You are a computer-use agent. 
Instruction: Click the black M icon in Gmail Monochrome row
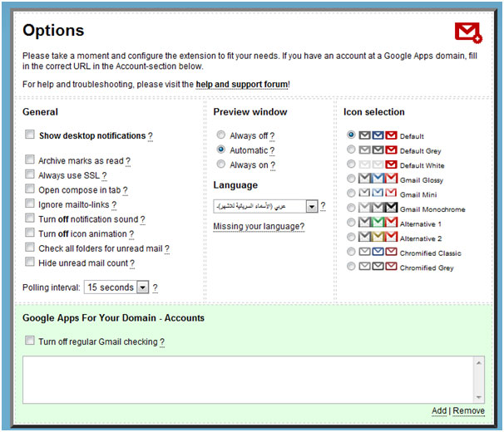point(391,208)
